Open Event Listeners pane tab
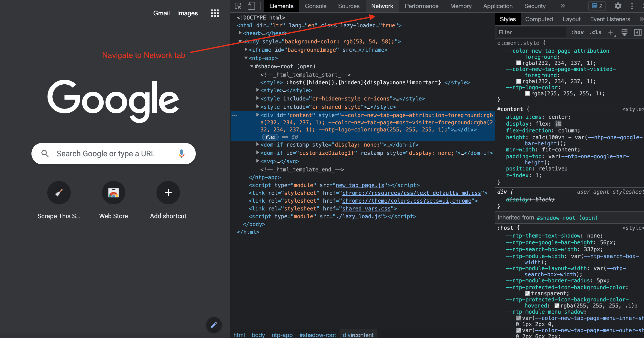Image resolution: width=644 pixels, height=338 pixels. click(x=610, y=19)
